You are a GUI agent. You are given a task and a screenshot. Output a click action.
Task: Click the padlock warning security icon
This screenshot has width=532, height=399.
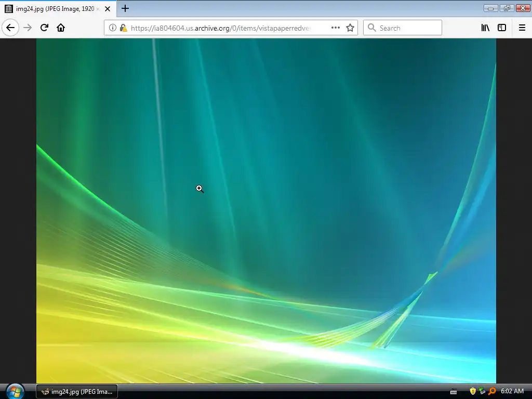click(x=124, y=28)
